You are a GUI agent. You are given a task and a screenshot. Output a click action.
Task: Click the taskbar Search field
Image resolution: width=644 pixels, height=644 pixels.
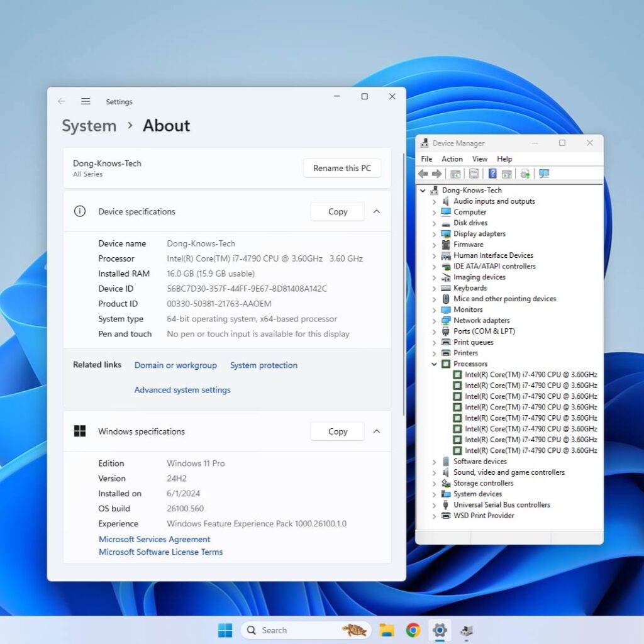(x=306, y=630)
